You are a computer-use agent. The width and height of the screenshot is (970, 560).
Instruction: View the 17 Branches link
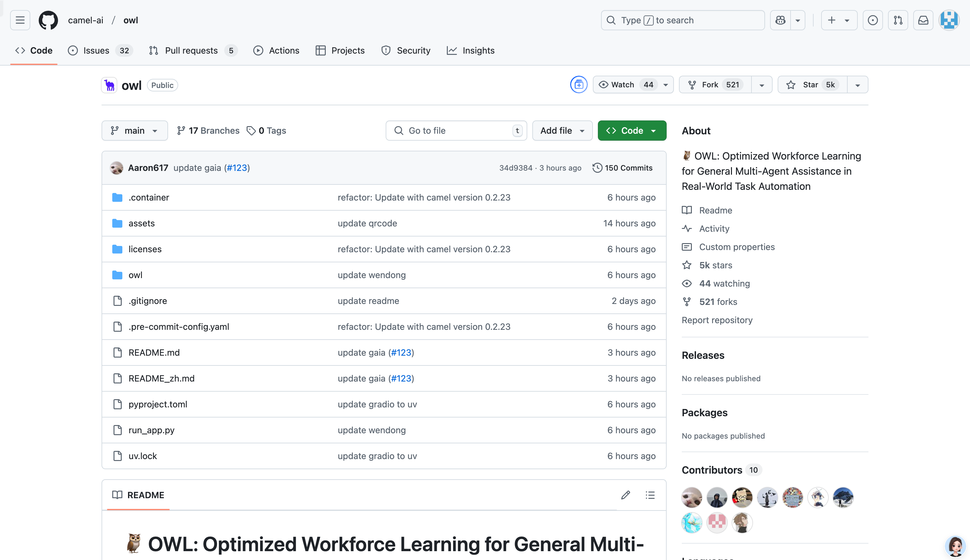pos(208,131)
